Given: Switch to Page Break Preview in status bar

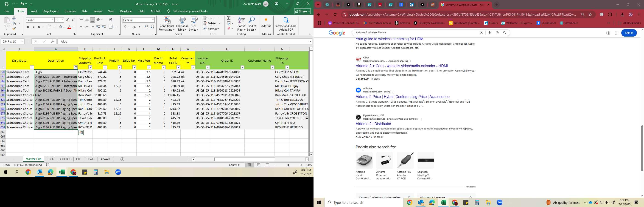Looking at the screenshot, I should pyautogui.click(x=268, y=165).
